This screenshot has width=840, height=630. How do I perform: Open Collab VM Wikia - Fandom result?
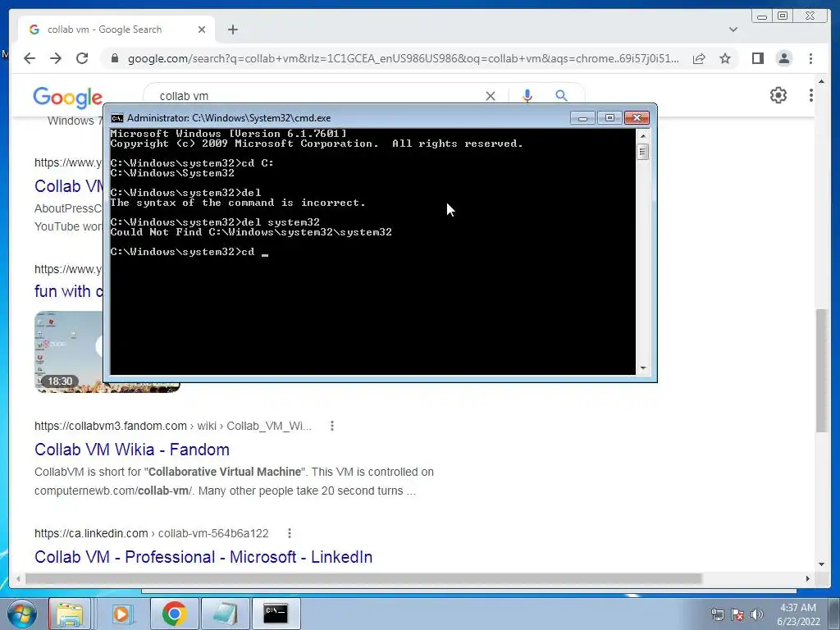click(x=132, y=450)
